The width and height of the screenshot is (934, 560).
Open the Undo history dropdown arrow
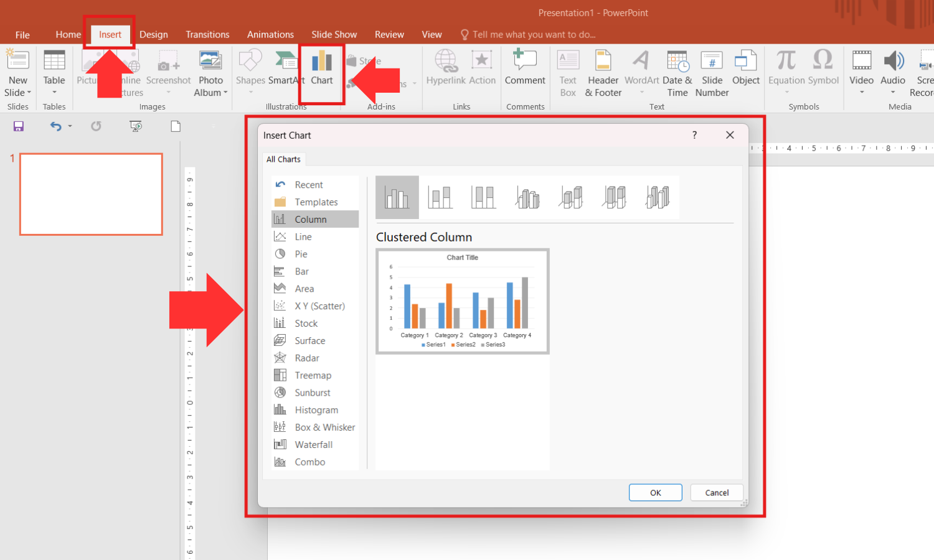pyautogui.click(x=70, y=126)
